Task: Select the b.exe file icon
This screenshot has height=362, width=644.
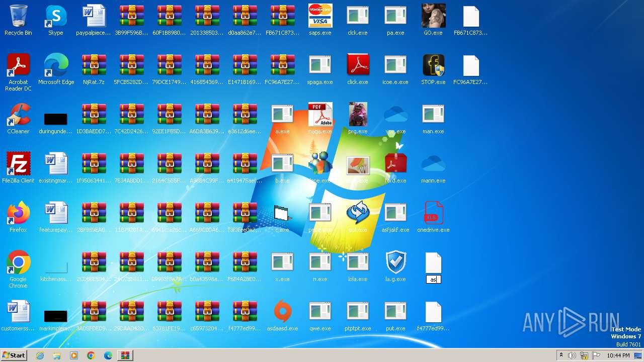Action: pos(282,168)
